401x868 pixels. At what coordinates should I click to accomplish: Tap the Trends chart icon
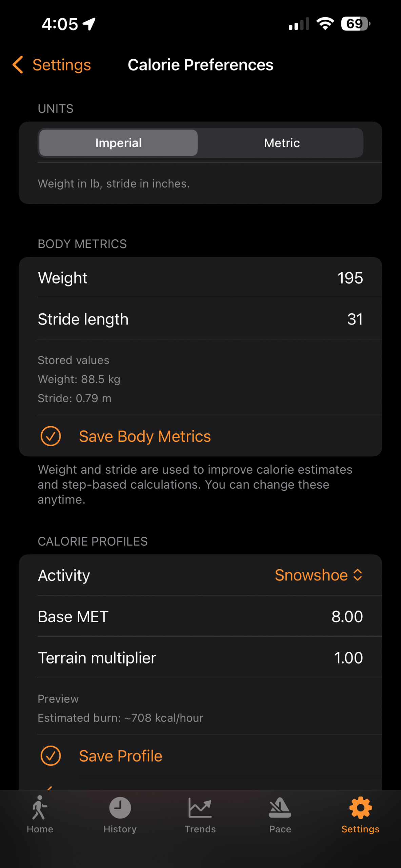tap(200, 808)
